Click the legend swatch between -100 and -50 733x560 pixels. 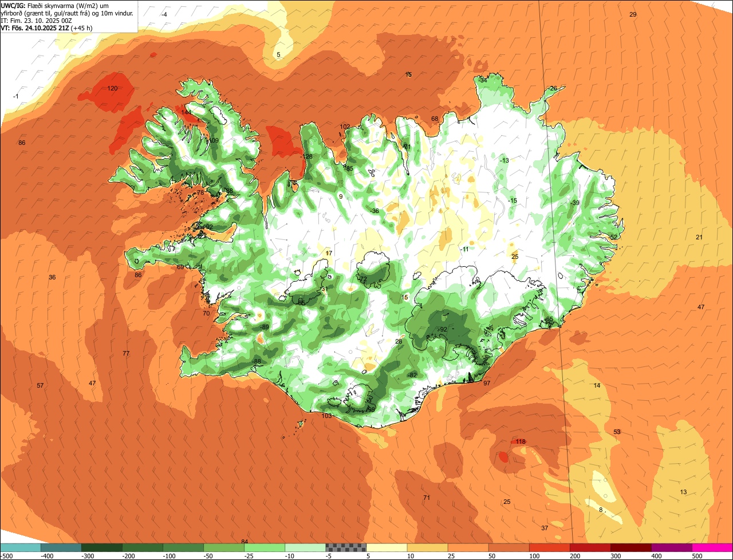(x=183, y=547)
